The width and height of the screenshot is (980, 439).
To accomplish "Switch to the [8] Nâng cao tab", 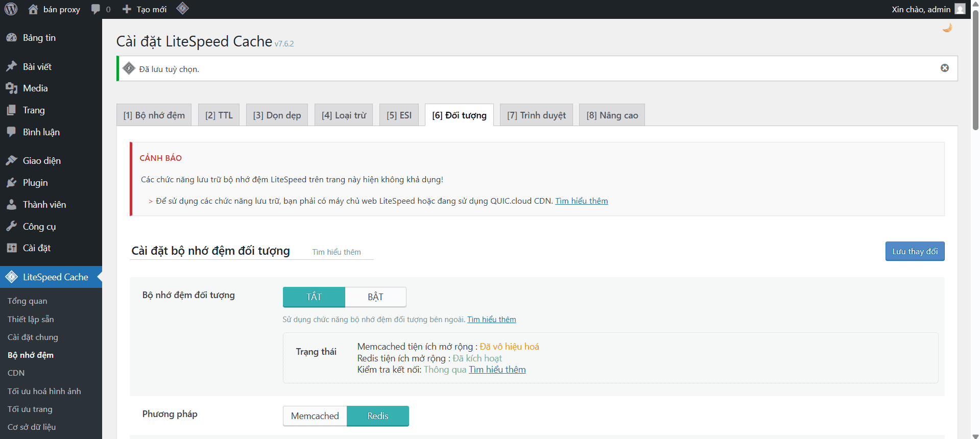I will click(x=612, y=115).
